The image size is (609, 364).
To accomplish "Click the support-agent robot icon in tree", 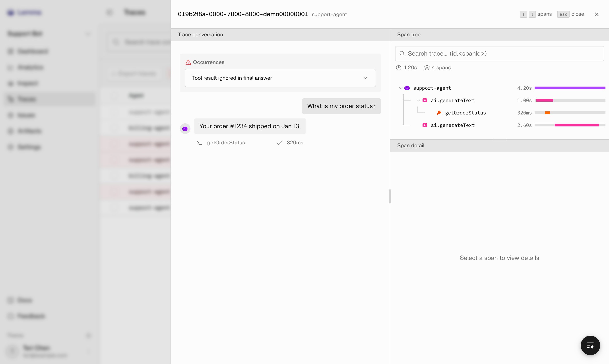I will click(407, 88).
